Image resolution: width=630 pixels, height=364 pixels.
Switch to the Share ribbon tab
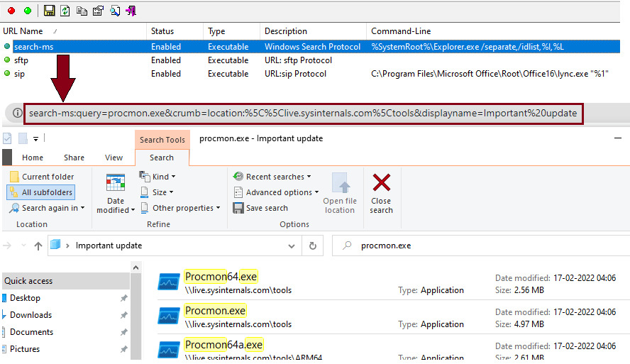coord(74,158)
